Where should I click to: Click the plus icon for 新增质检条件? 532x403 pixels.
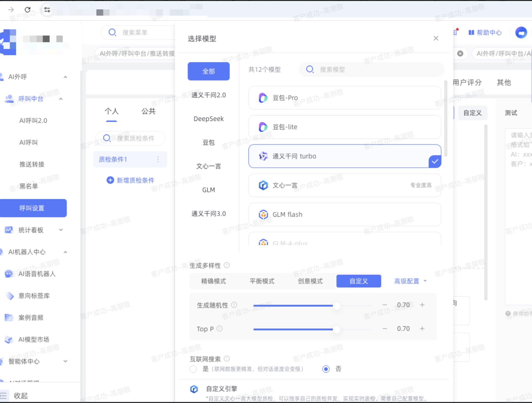(110, 180)
